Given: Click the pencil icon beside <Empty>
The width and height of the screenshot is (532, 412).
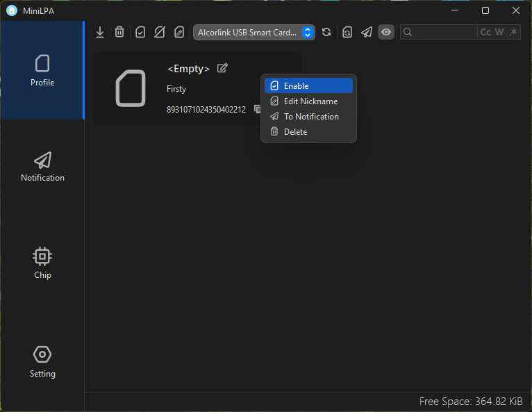Looking at the screenshot, I should tap(222, 68).
